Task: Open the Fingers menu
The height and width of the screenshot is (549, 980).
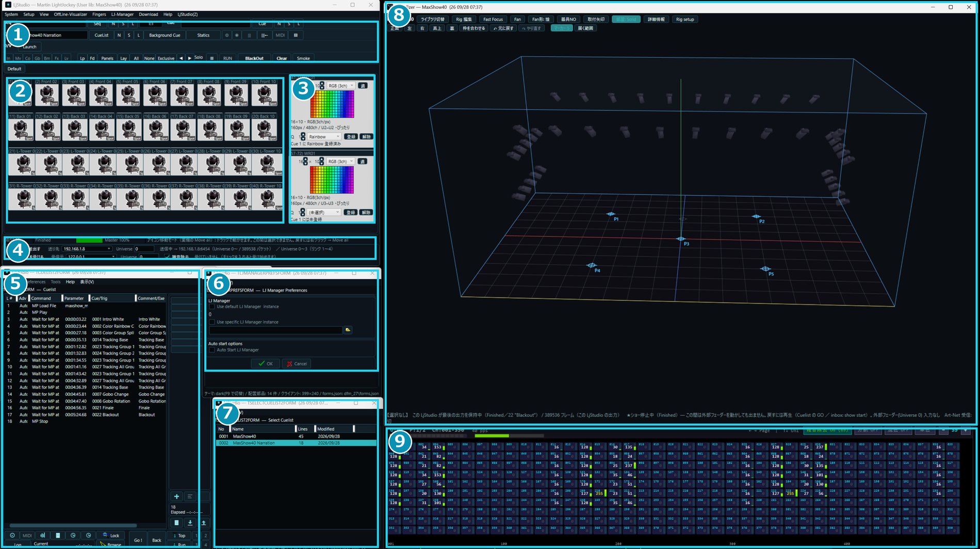Action: [x=99, y=14]
